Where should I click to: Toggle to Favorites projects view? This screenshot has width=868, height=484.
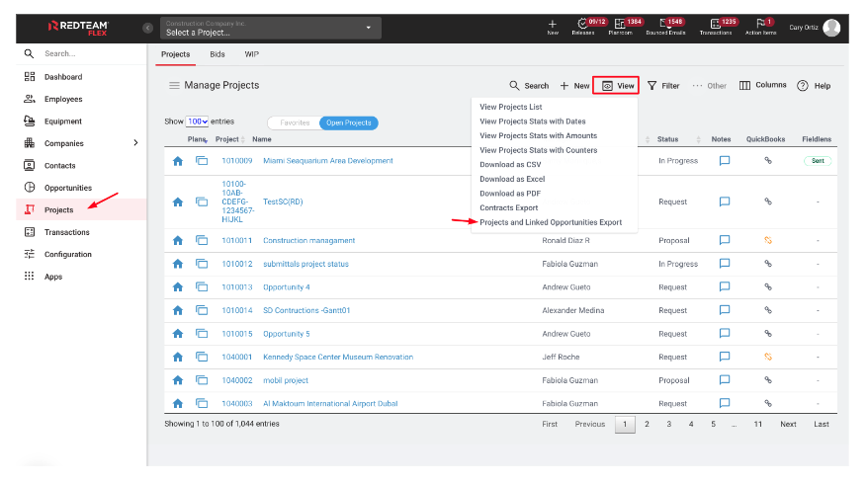[294, 123]
